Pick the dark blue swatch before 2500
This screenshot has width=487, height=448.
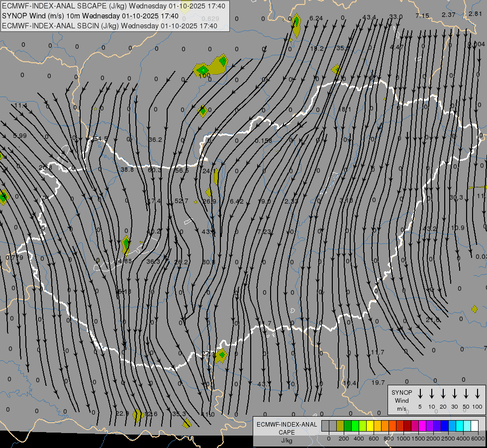[x=444, y=426]
